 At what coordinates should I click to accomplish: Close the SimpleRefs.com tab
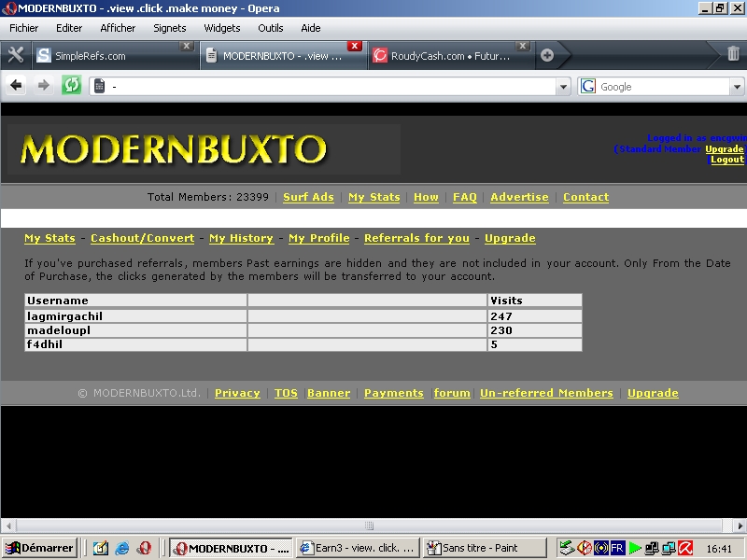[186, 46]
